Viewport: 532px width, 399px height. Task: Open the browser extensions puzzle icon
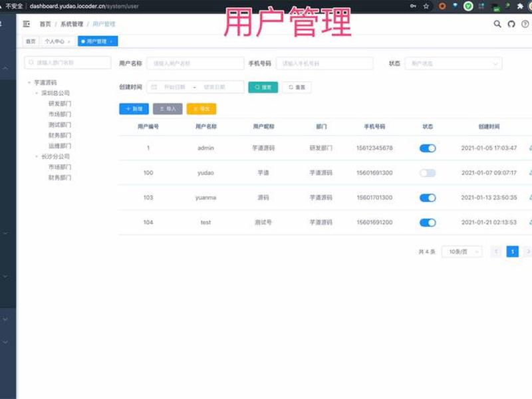(520, 6)
